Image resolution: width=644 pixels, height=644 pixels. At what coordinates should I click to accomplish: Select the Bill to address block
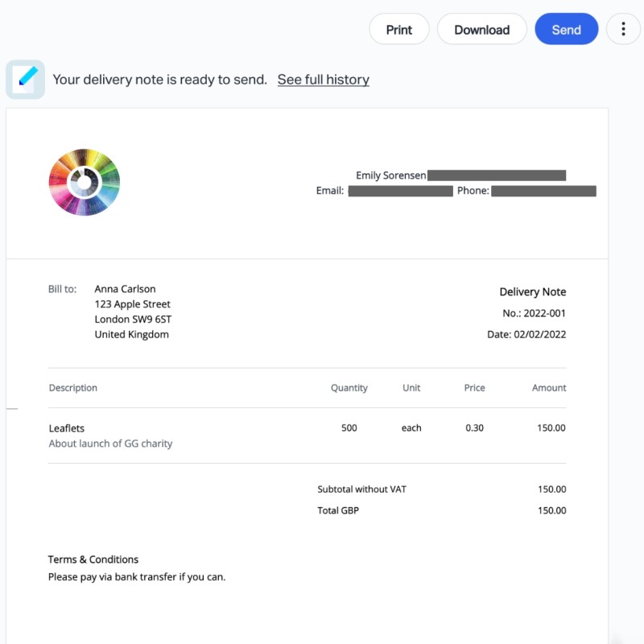[x=131, y=311]
